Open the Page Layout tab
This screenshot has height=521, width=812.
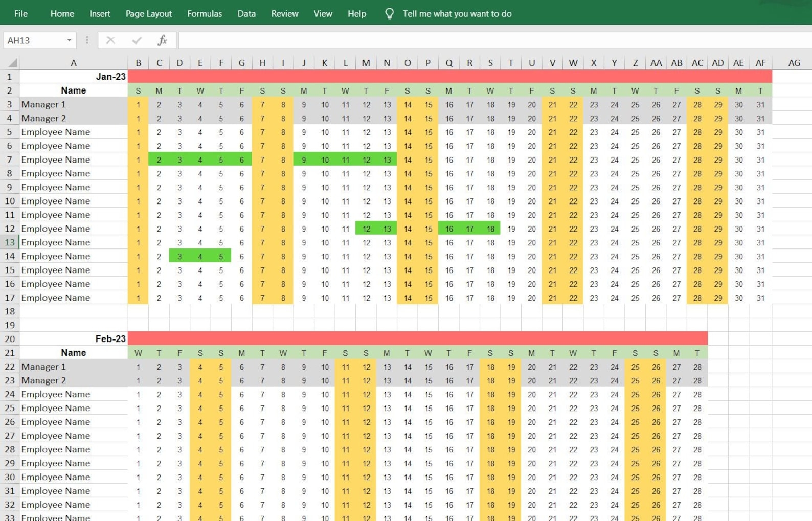pos(148,14)
